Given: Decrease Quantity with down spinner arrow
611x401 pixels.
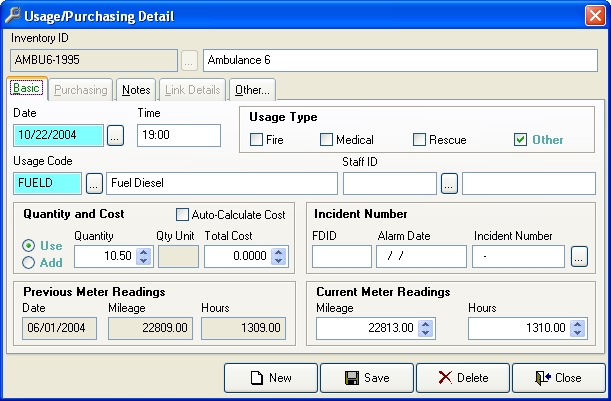Looking at the screenshot, I should [144, 261].
